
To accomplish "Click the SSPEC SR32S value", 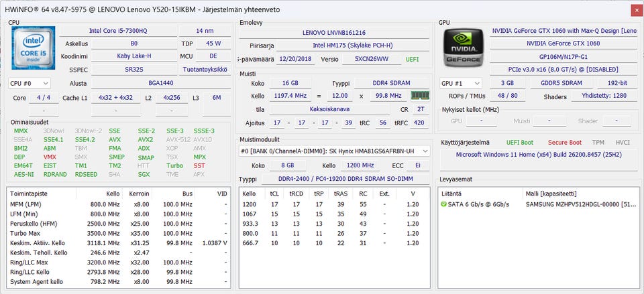I will pyautogui.click(x=134, y=69).
